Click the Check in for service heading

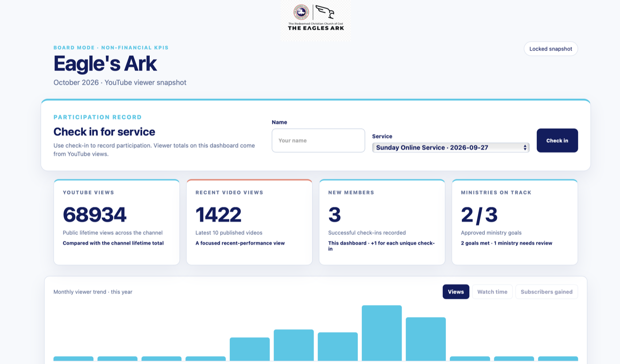coord(105,132)
